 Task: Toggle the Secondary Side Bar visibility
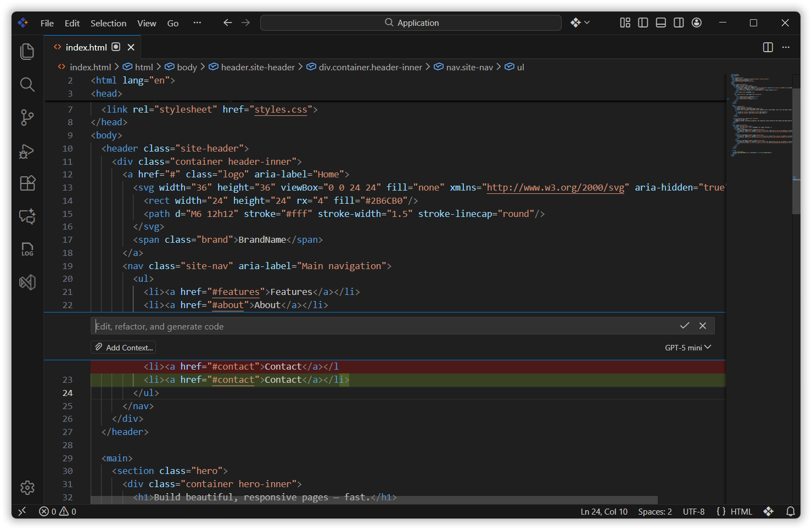point(679,23)
